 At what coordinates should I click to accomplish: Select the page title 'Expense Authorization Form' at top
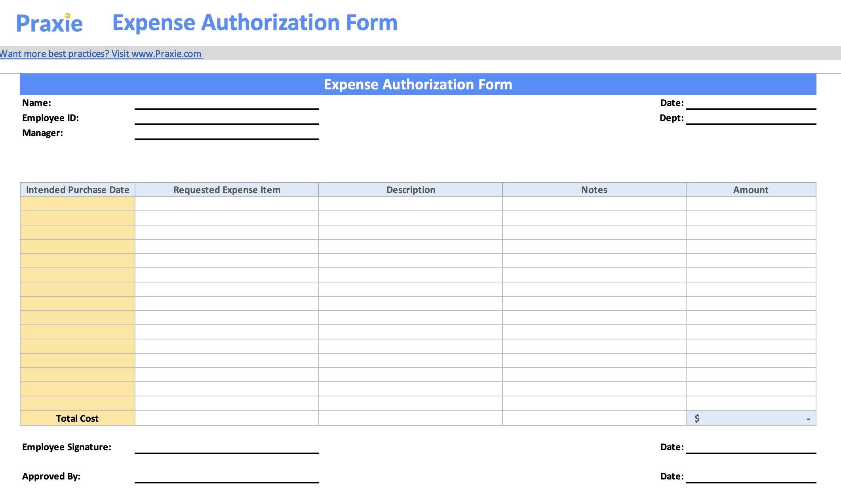(x=255, y=23)
